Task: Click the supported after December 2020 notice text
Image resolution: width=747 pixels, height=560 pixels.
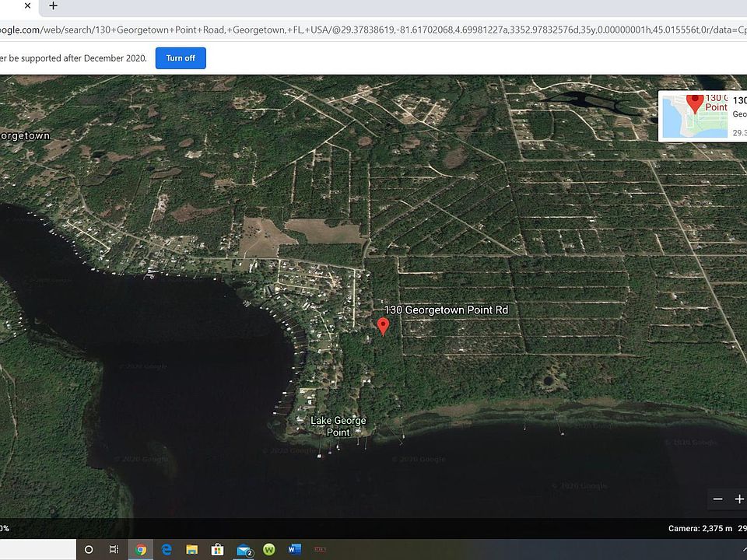Action: pos(73,58)
